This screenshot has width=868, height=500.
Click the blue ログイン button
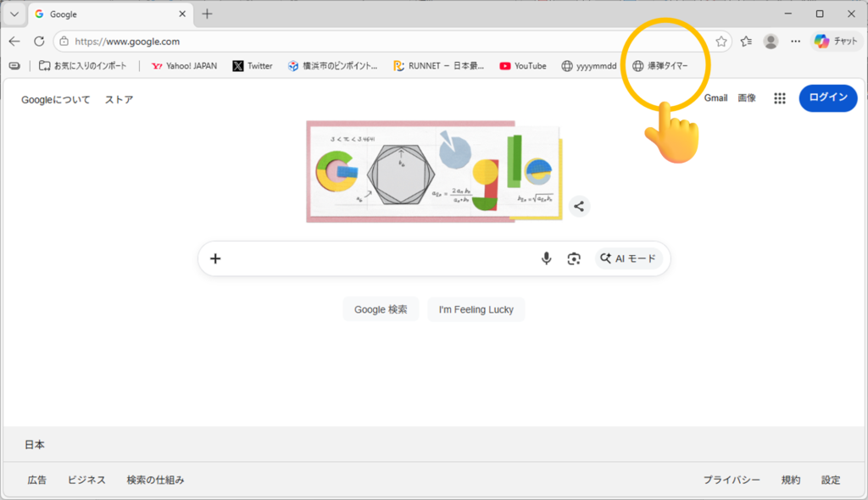827,97
